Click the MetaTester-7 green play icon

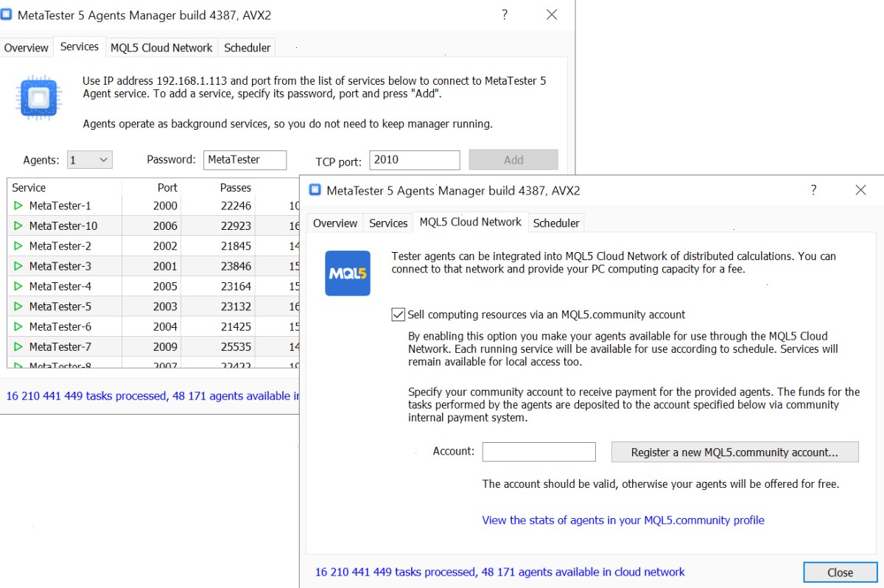(18, 346)
